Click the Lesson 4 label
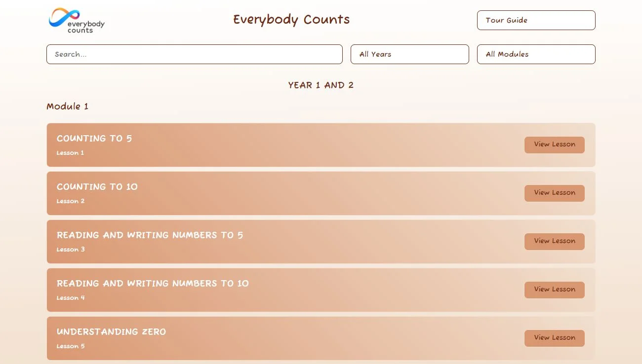Viewport: 642px width, 364px height. pyautogui.click(x=71, y=297)
